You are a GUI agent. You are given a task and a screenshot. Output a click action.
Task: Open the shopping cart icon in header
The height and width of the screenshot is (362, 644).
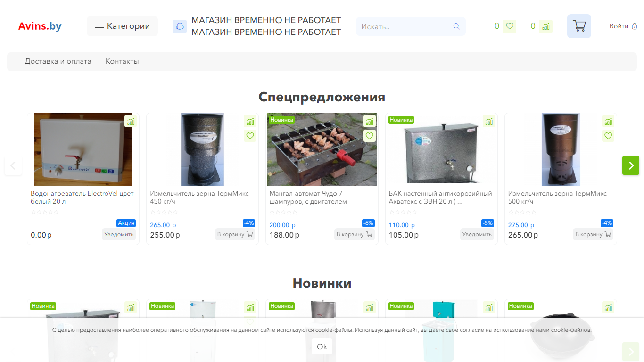579,26
